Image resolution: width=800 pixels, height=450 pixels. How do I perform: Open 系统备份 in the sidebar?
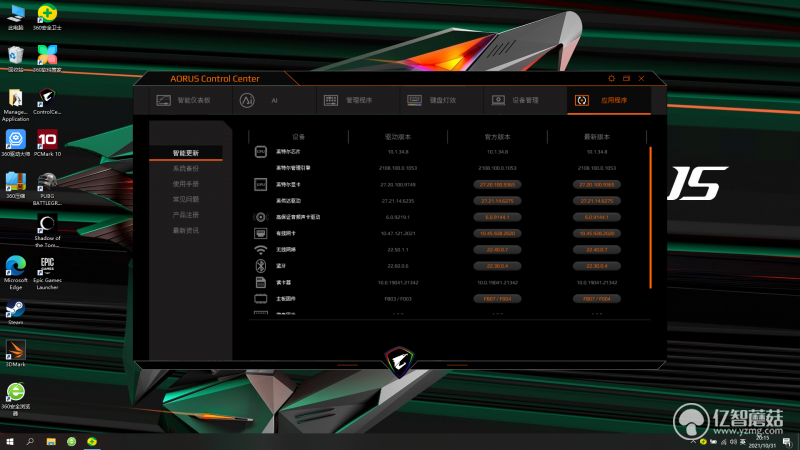pyautogui.click(x=186, y=168)
